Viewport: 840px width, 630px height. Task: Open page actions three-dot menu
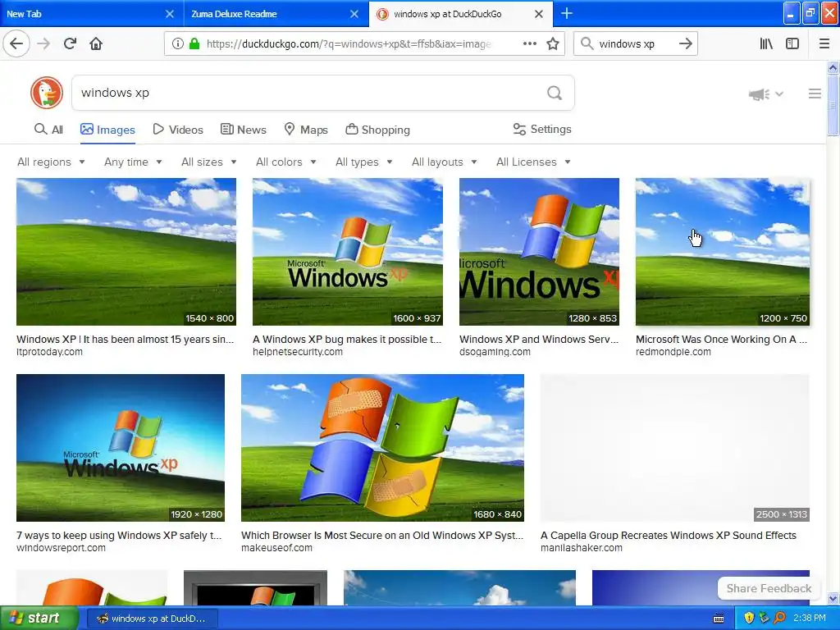point(529,44)
